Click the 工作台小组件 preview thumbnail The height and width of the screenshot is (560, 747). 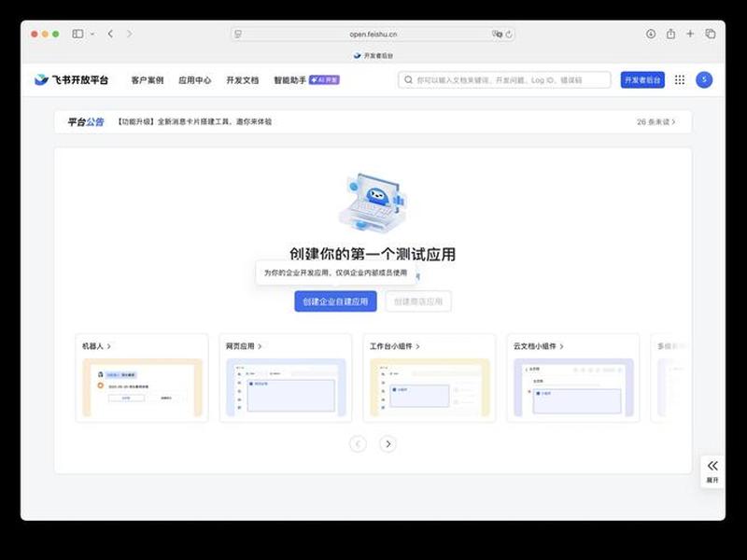430,387
